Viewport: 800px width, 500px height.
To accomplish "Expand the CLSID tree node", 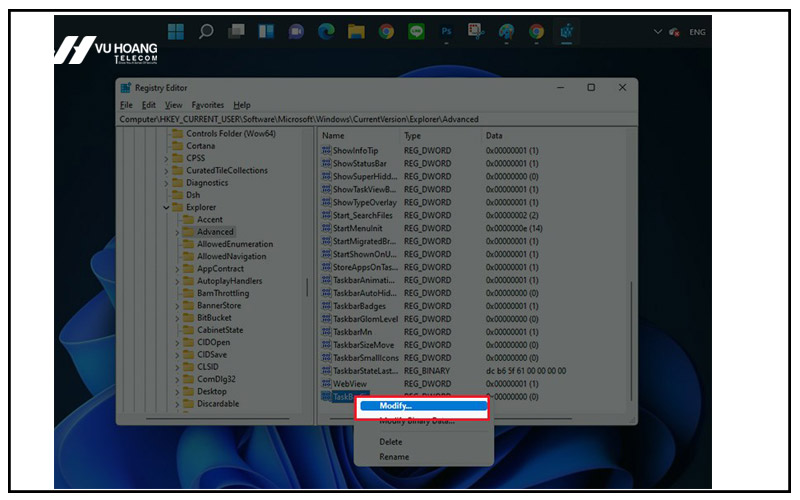I will 177,367.
